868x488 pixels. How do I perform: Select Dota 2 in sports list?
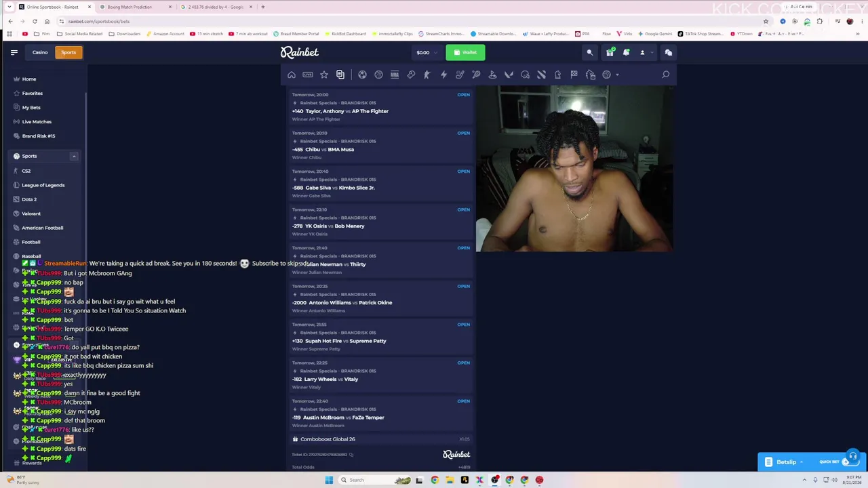tap(29, 199)
